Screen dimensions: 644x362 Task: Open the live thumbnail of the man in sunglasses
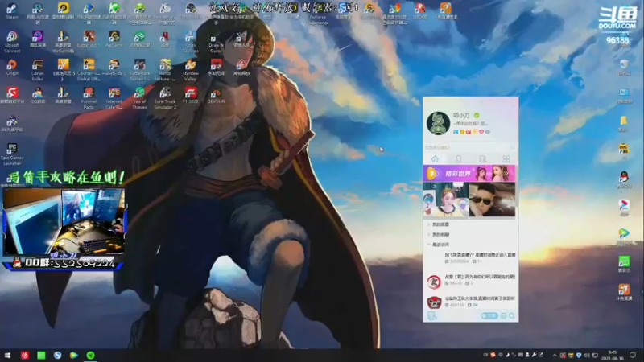point(492,200)
